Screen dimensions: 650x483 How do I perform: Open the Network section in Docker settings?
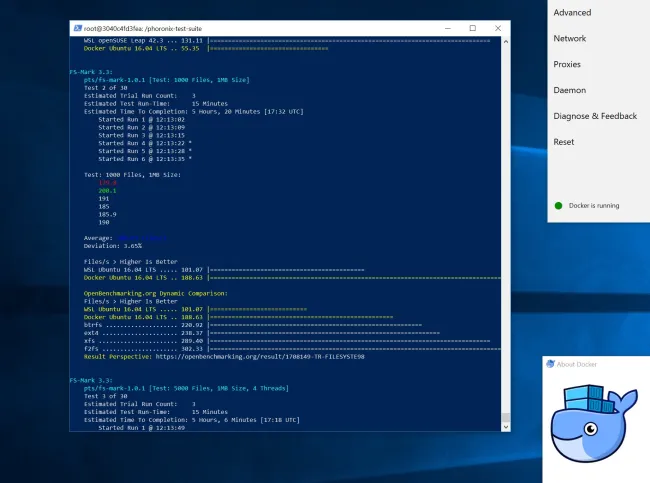click(x=570, y=39)
